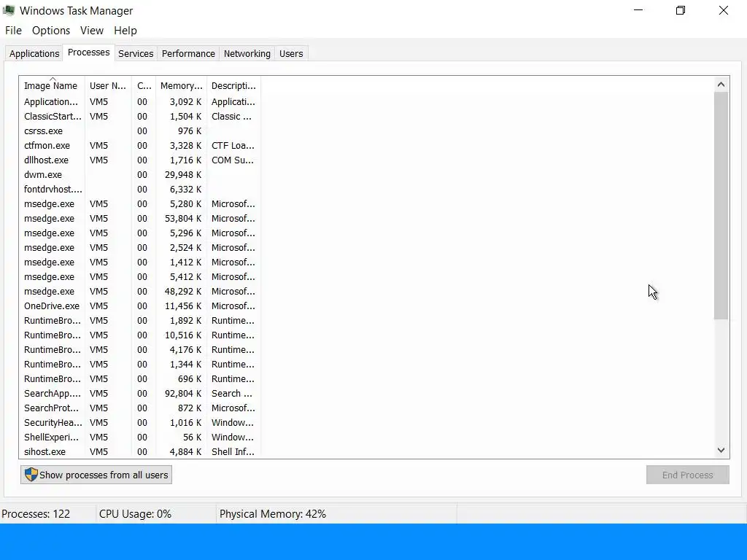Switch to the Applications tab
The height and width of the screenshot is (560, 747).
tap(34, 54)
